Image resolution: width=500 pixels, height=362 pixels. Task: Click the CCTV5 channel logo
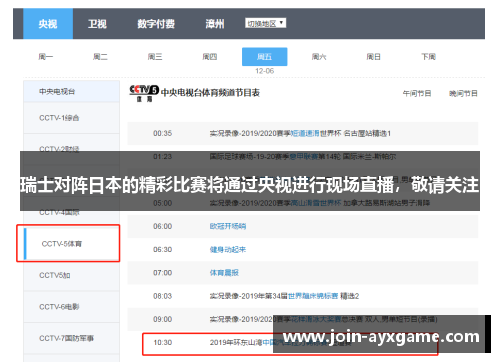144,93
